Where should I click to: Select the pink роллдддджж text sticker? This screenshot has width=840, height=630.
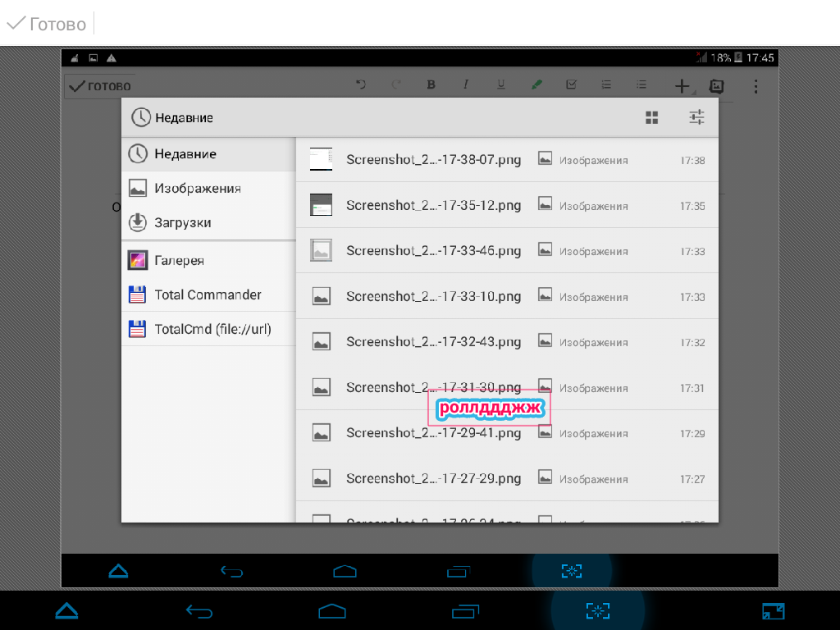tap(490, 409)
